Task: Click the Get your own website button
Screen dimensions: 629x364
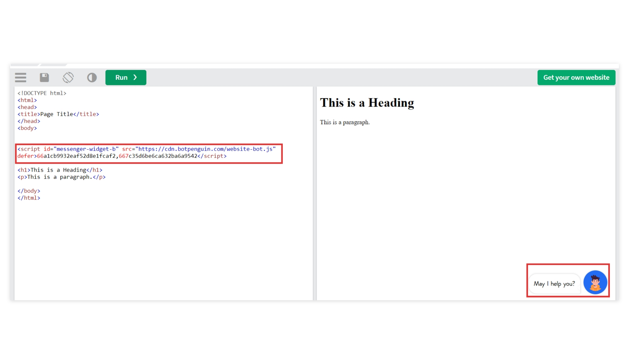Action: click(576, 78)
